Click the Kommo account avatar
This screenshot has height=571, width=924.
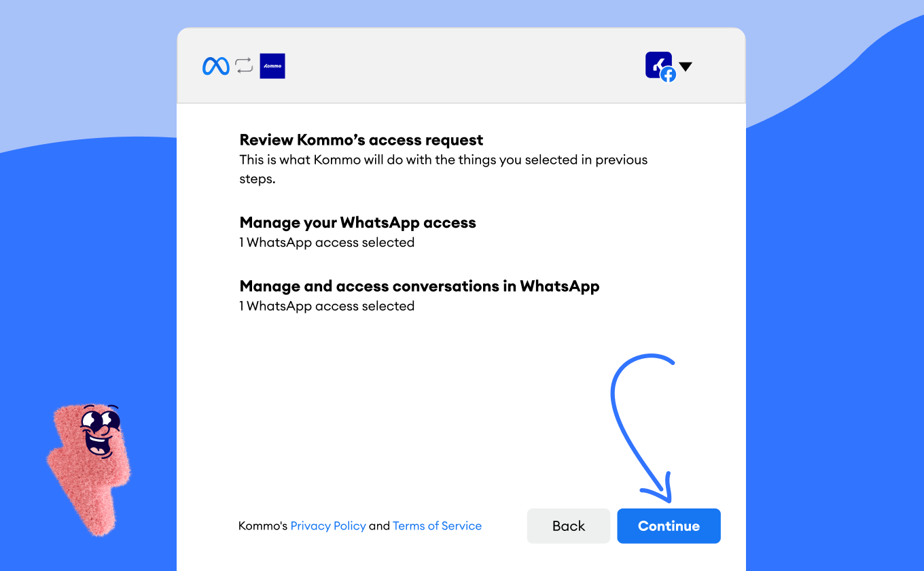(656, 63)
